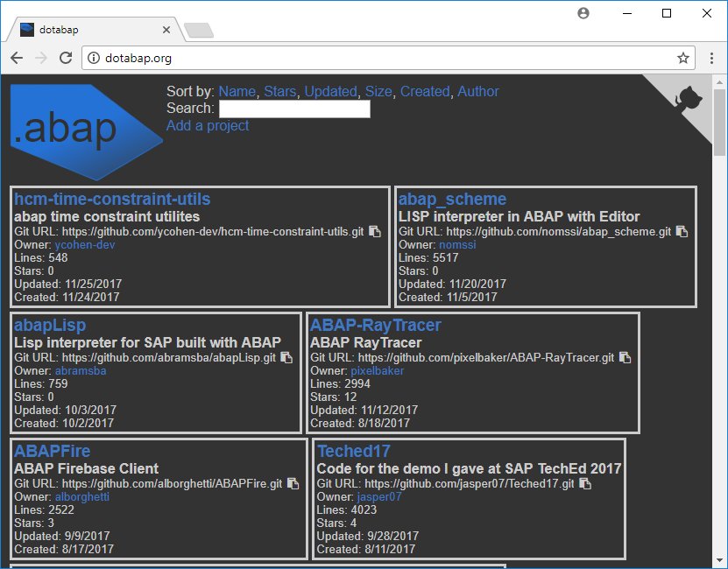Visit owner alborghetti profile
This screenshot has width=728, height=569.
point(82,496)
